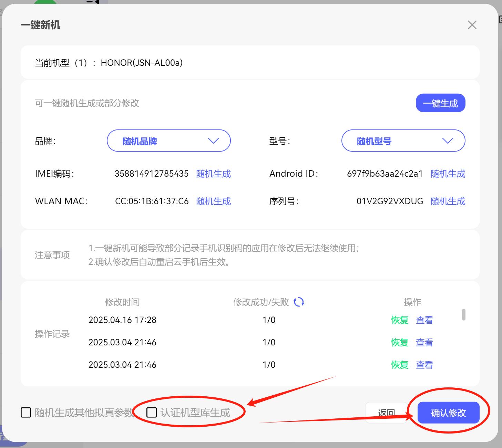Tick the 认证机型库生成 checkbox
The height and width of the screenshot is (448, 502).
click(x=152, y=412)
